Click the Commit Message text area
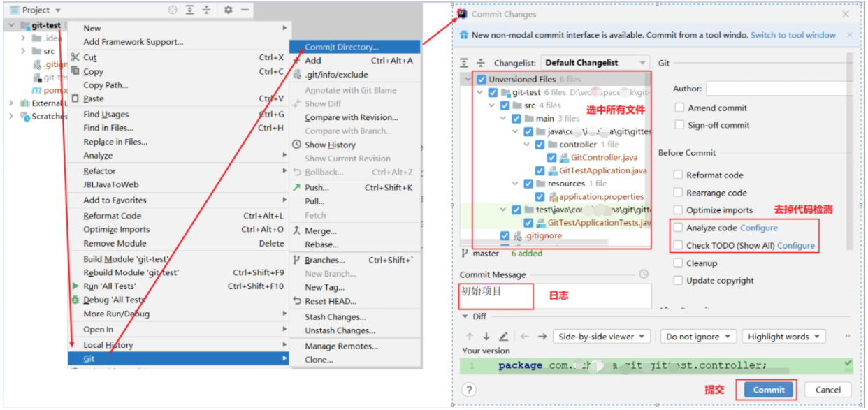 (x=556, y=296)
